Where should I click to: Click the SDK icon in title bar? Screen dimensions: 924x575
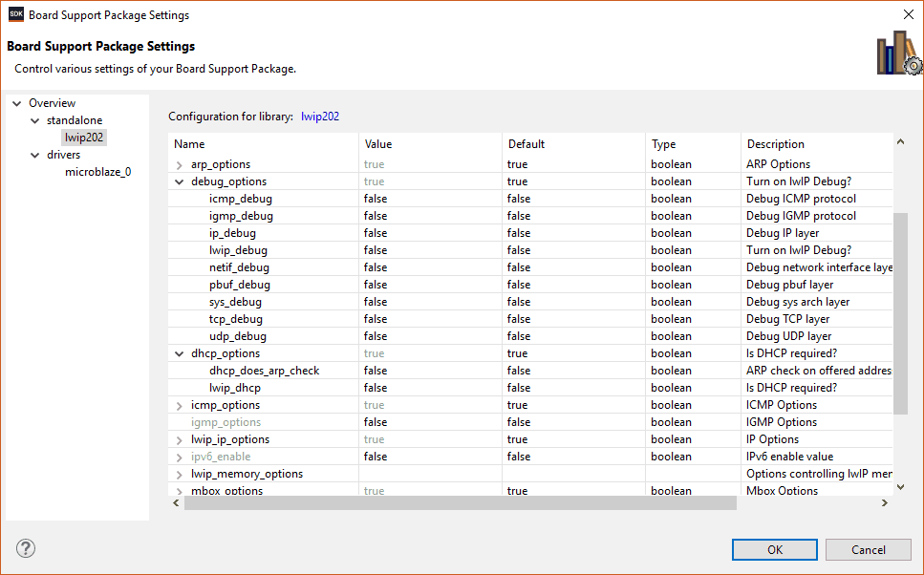tap(15, 14)
